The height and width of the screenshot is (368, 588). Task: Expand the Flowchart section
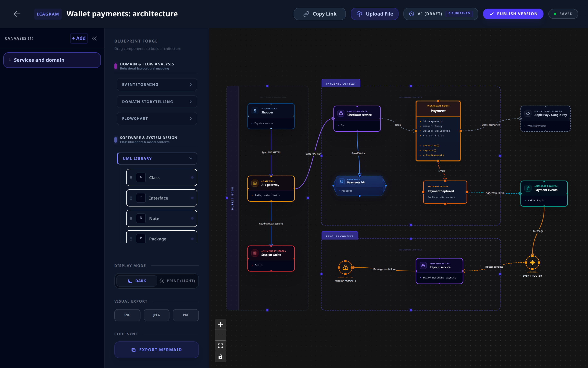pyautogui.click(x=157, y=119)
